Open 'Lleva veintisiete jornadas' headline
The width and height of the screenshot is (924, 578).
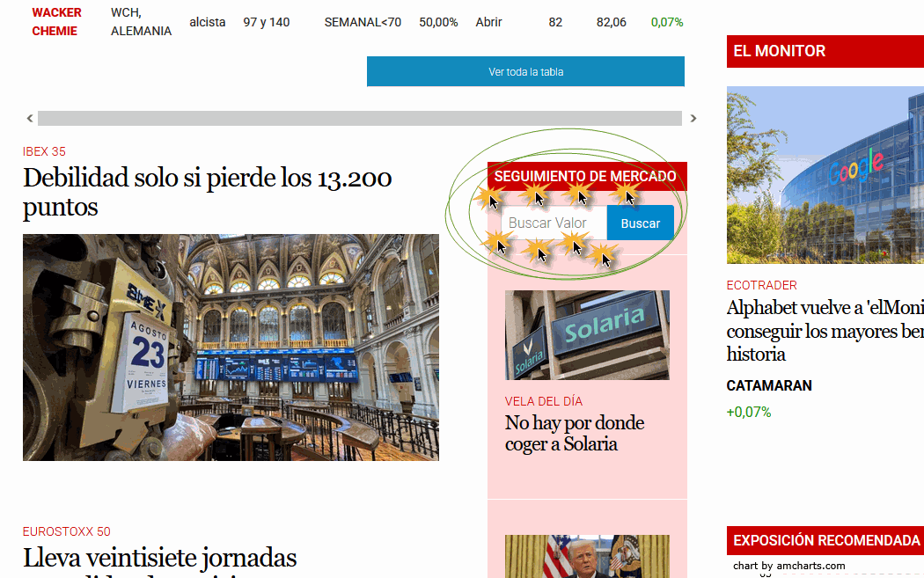tap(159, 558)
